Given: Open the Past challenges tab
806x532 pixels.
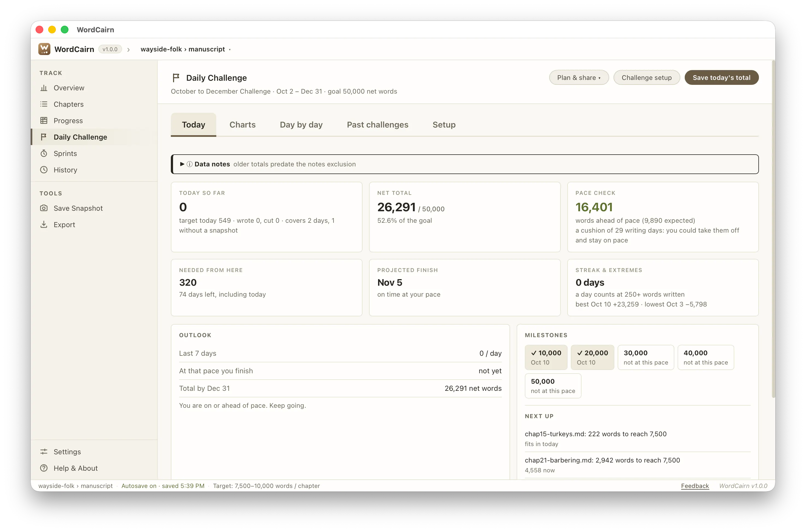Looking at the screenshot, I should [x=377, y=125].
